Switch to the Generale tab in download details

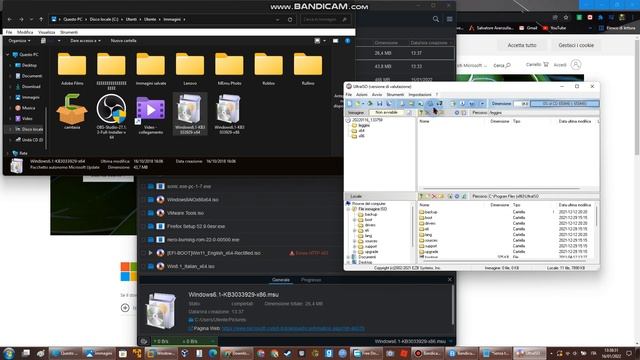point(281,280)
